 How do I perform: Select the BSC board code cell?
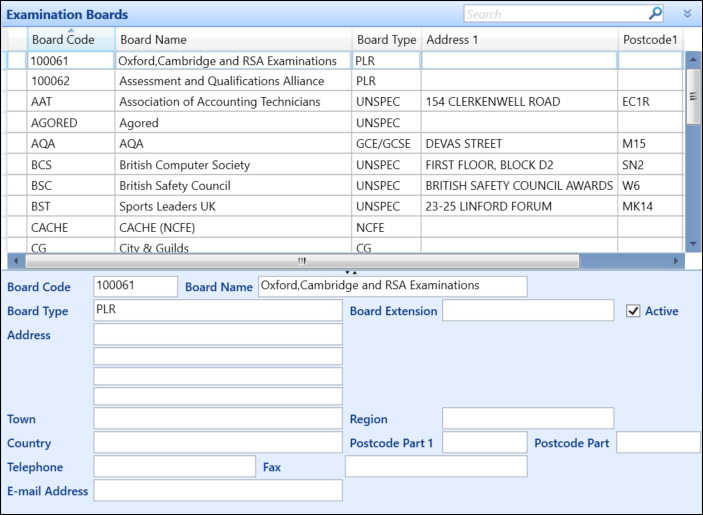pos(71,185)
